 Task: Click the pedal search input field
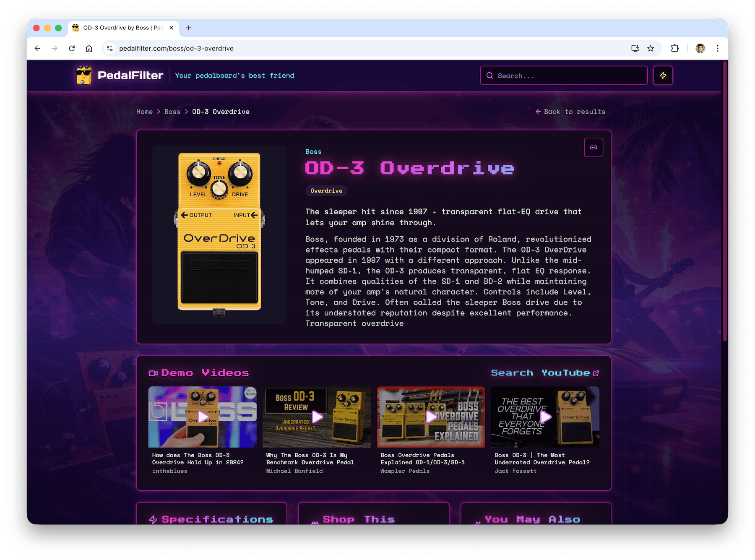click(x=564, y=76)
